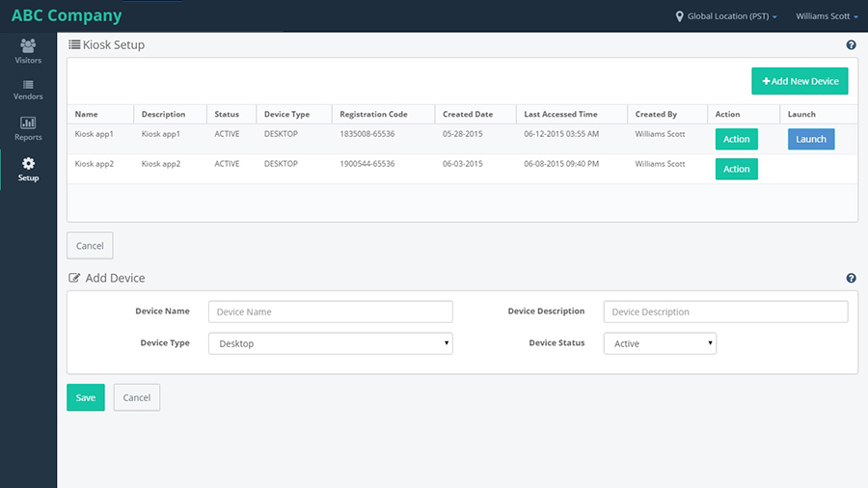This screenshot has width=868, height=488.
Task: Click the Add Device edit icon
Action: 74,278
